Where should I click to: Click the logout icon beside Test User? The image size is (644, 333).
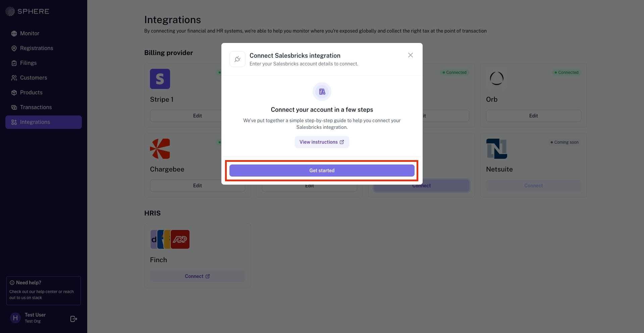74,319
